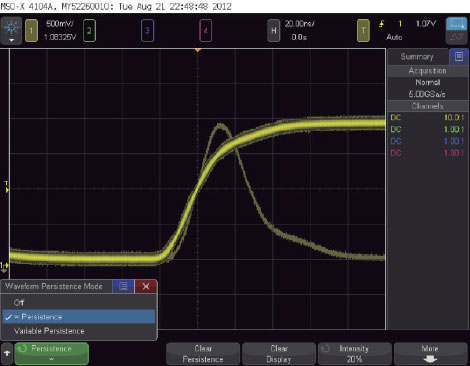Click the run control icon top right

point(456,31)
